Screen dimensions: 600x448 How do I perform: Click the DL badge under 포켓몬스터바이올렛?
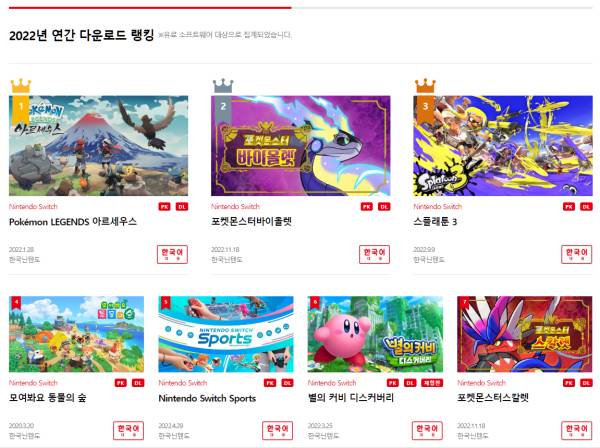click(x=384, y=207)
